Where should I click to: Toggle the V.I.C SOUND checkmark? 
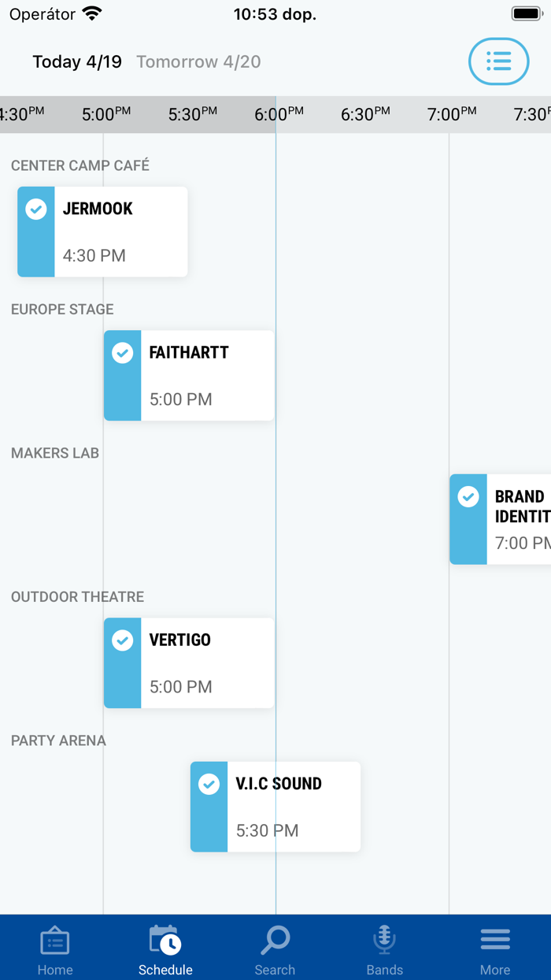tap(209, 785)
